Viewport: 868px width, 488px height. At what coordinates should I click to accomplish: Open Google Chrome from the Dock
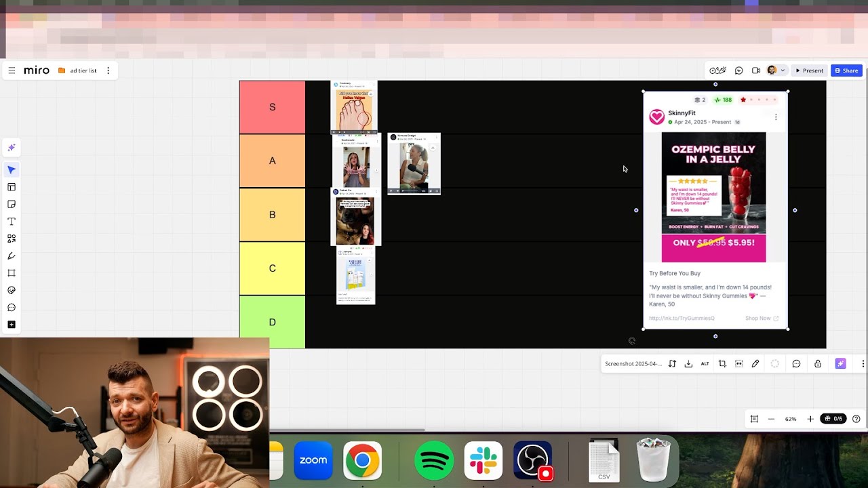(362, 461)
